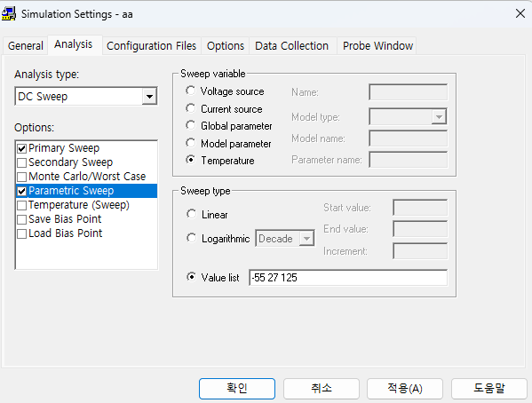This screenshot has height=403, width=532.
Task: Click the Name input field
Action: click(409, 92)
